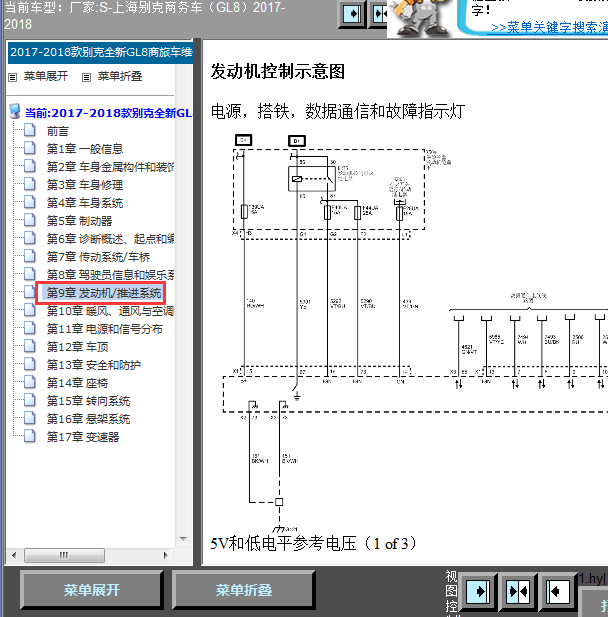The height and width of the screenshot is (617, 608).
Task: Select 第15章 转向系统
Action: pyautogui.click(x=88, y=401)
